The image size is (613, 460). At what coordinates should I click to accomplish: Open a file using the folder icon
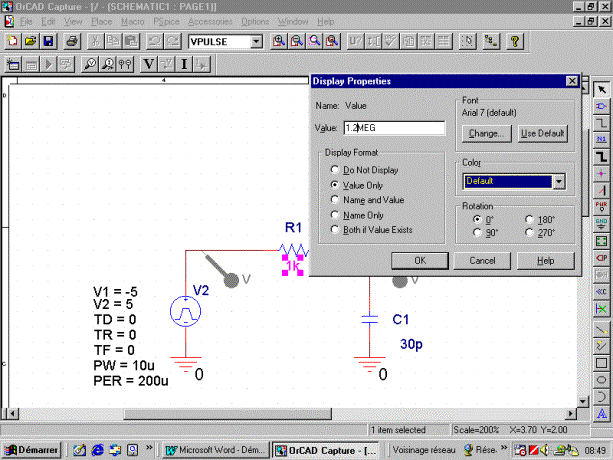pyautogui.click(x=30, y=41)
